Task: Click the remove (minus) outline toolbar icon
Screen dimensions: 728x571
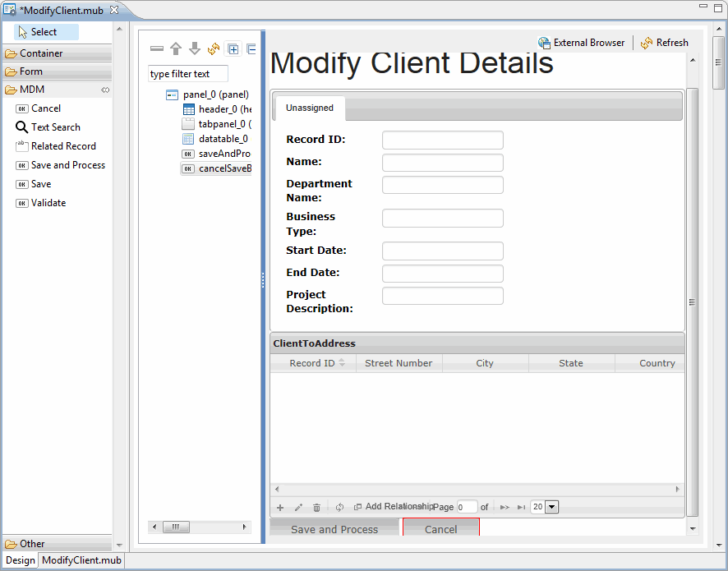Action: click(x=157, y=48)
